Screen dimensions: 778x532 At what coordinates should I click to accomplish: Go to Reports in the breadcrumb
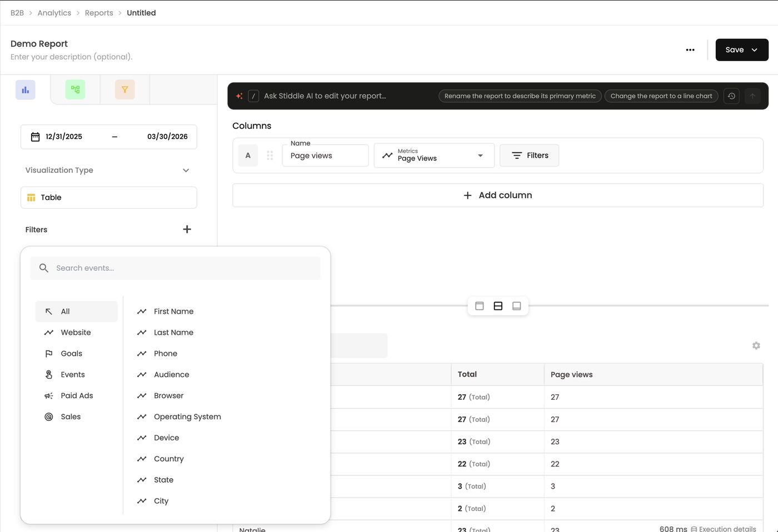coord(99,13)
